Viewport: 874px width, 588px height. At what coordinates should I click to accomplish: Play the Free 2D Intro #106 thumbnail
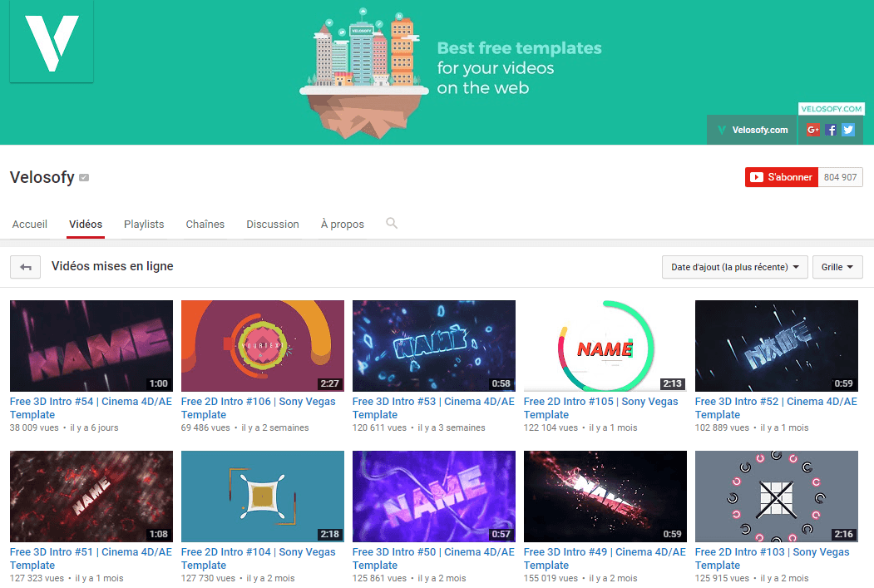263,345
